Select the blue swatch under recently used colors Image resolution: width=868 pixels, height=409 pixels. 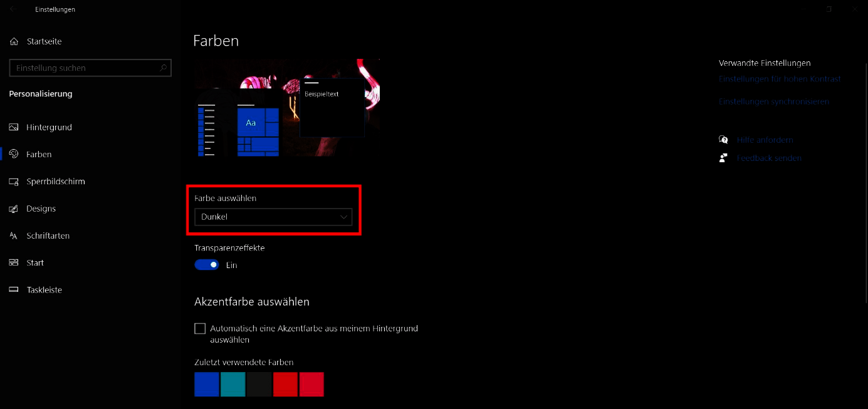point(207,384)
